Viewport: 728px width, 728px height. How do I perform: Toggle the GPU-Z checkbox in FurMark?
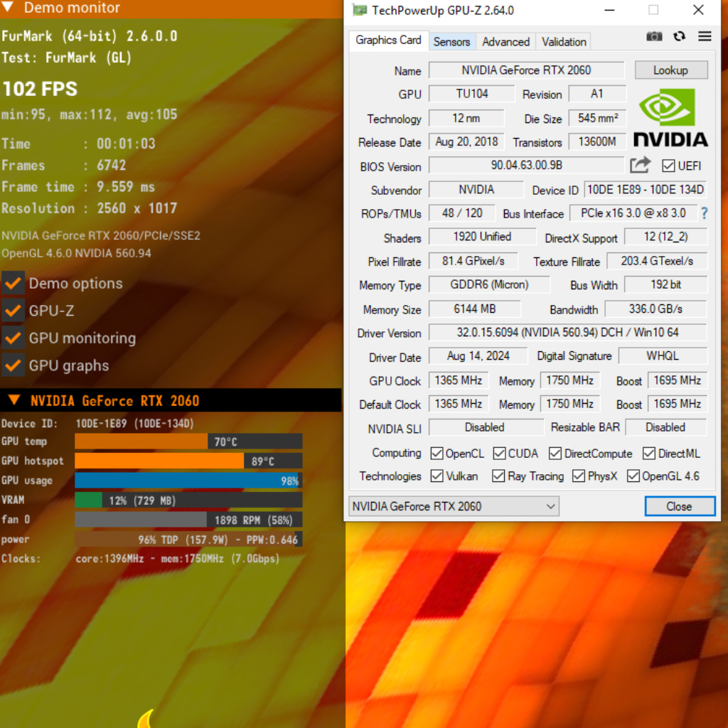(13, 311)
